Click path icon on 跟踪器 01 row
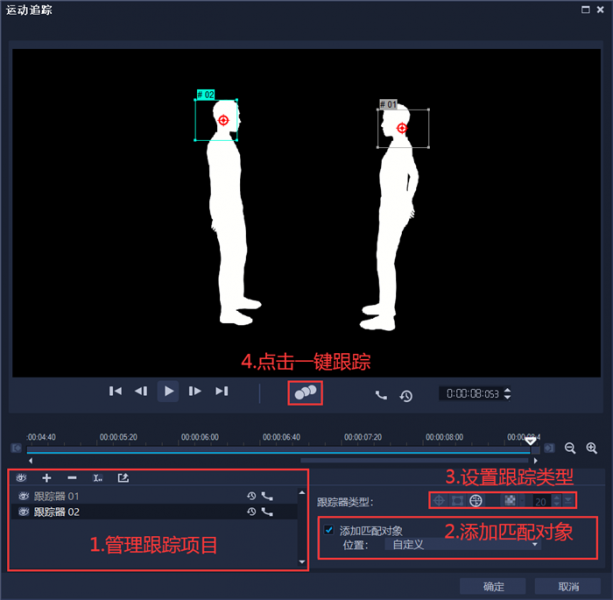This screenshot has height=600, width=613. 267,496
